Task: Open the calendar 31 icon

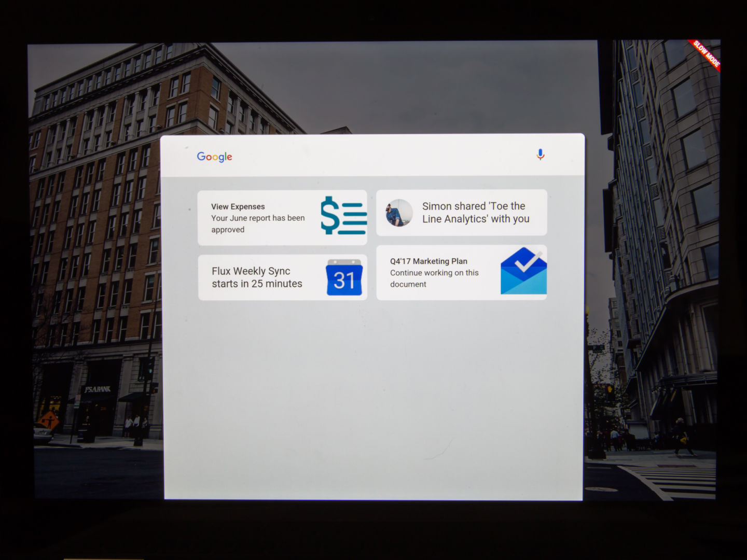Action: (344, 277)
